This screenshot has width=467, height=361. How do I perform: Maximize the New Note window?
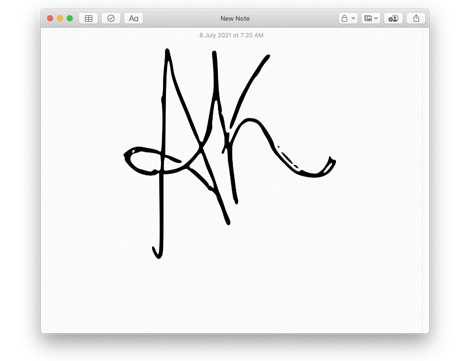[70, 18]
